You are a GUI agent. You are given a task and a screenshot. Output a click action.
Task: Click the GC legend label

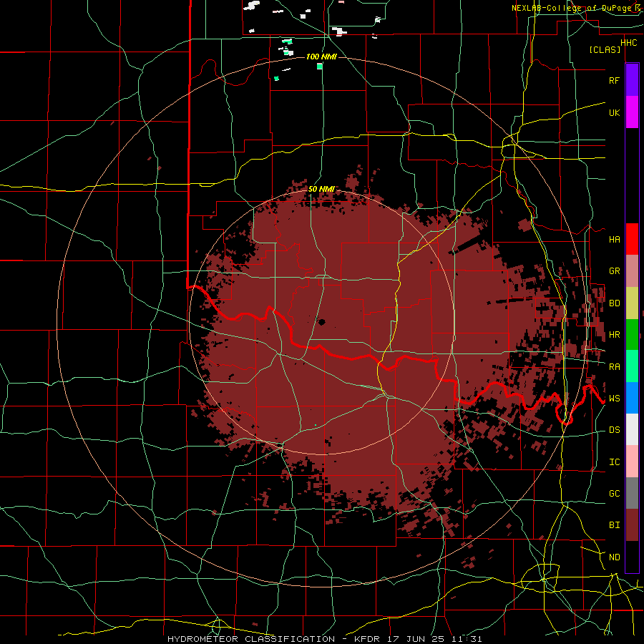click(x=614, y=494)
